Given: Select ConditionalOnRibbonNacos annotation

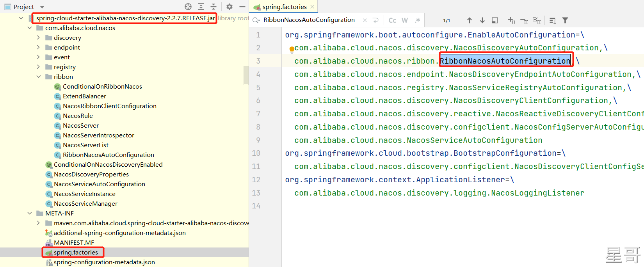Looking at the screenshot, I should point(102,86).
